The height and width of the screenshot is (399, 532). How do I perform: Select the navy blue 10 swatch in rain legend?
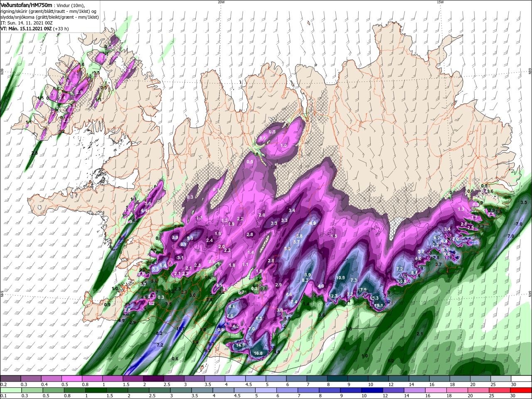coord(372,390)
